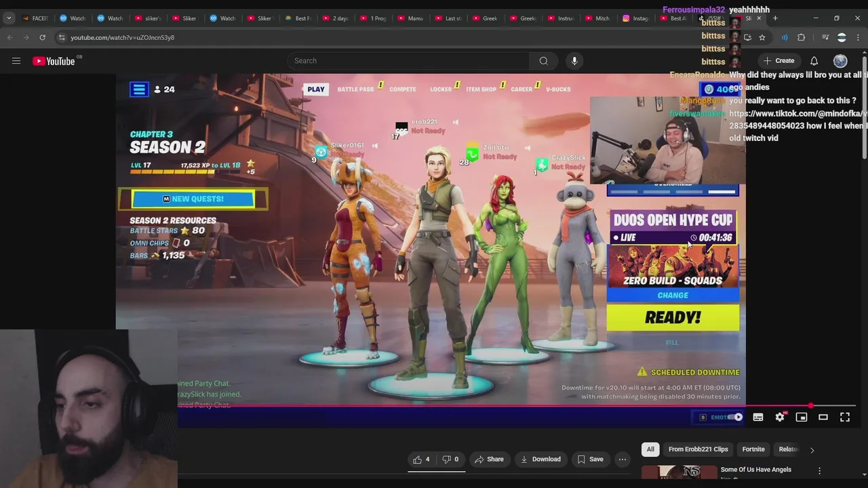
Task: Open Some Of Us Have Angels video
Action: coord(755,470)
